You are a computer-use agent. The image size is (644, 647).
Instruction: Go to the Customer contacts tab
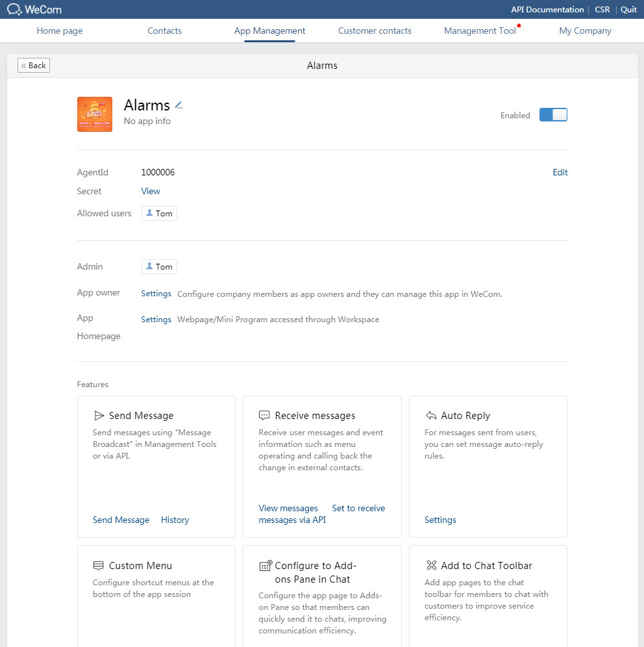tap(375, 31)
